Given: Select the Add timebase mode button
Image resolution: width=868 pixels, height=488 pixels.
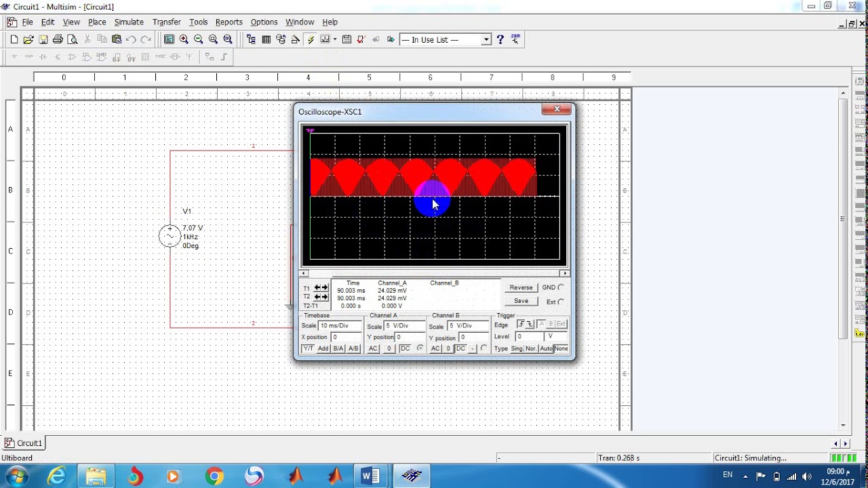Looking at the screenshot, I should 323,348.
